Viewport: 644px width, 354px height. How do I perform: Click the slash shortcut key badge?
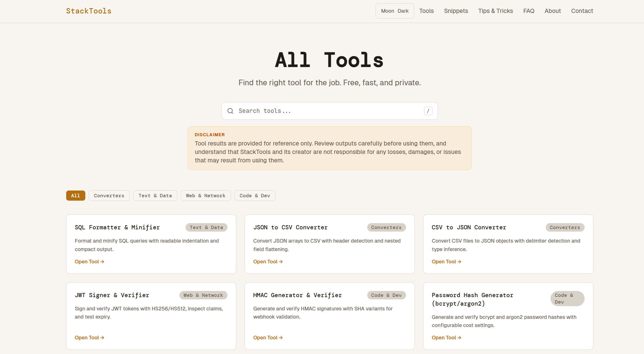[x=428, y=111]
